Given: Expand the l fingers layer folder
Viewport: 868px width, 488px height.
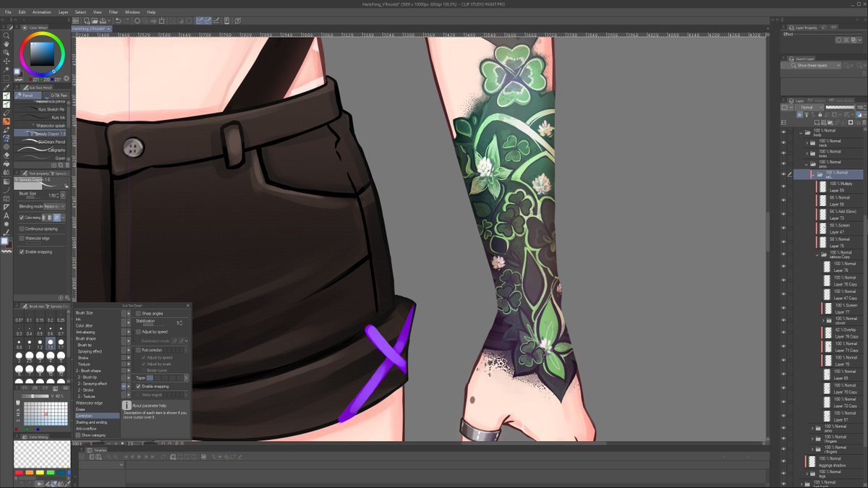Looking at the screenshot, I should click(812, 439).
